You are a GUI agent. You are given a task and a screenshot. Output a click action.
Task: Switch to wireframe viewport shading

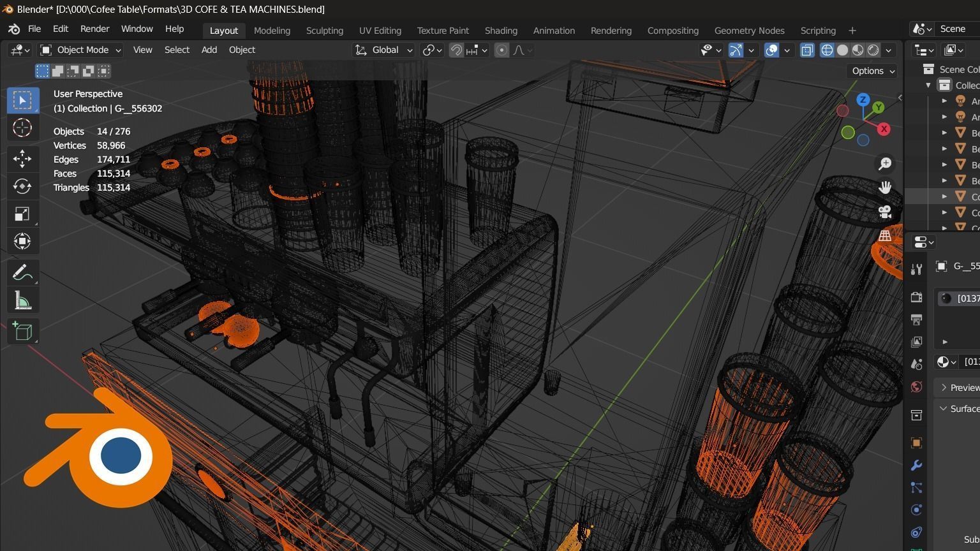click(x=827, y=50)
